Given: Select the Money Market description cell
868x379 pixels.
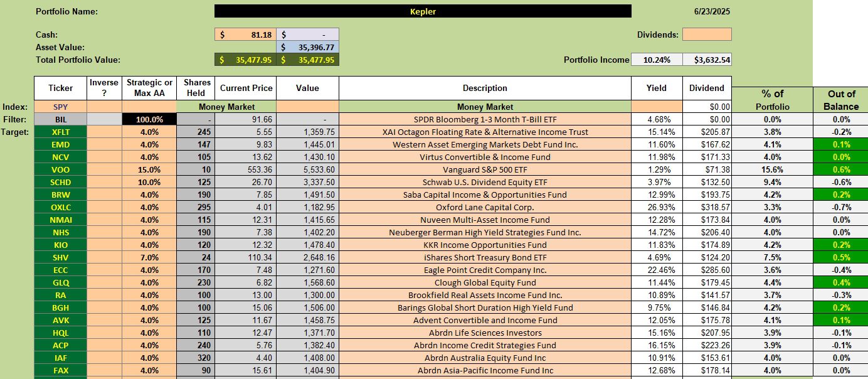Looking at the screenshot, I should pos(485,107).
